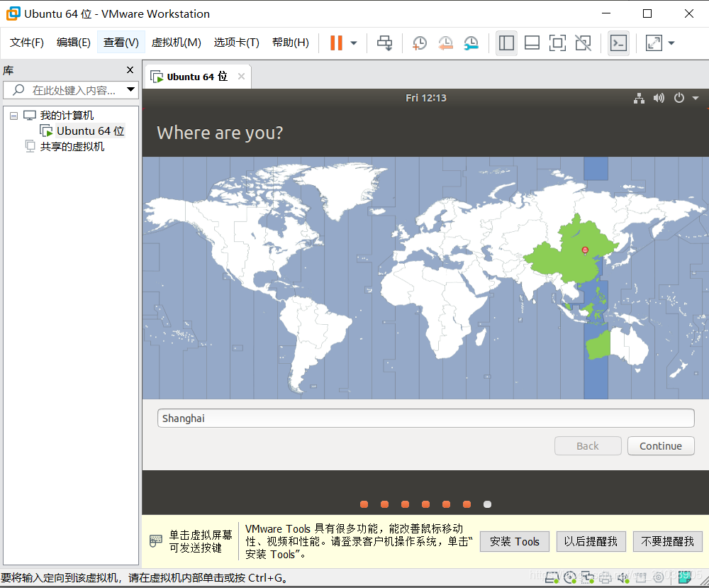Enter full screen mode
This screenshot has height=588, width=709.
click(x=557, y=43)
